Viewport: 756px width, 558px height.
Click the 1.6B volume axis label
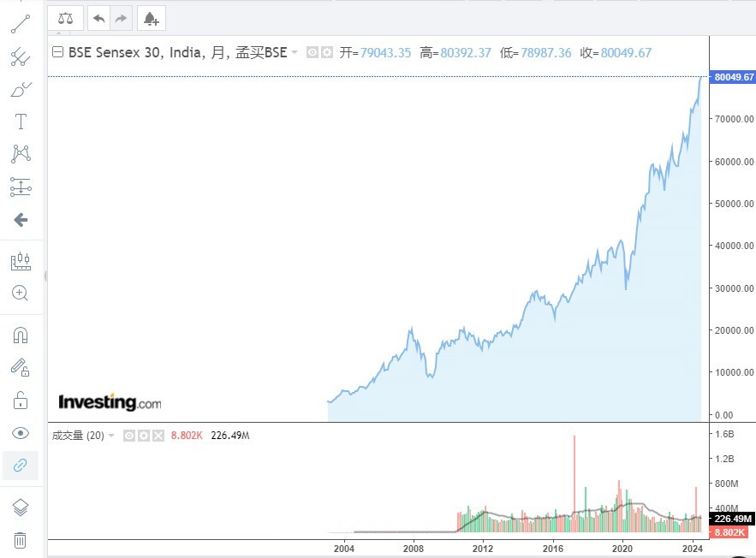pyautogui.click(x=724, y=434)
